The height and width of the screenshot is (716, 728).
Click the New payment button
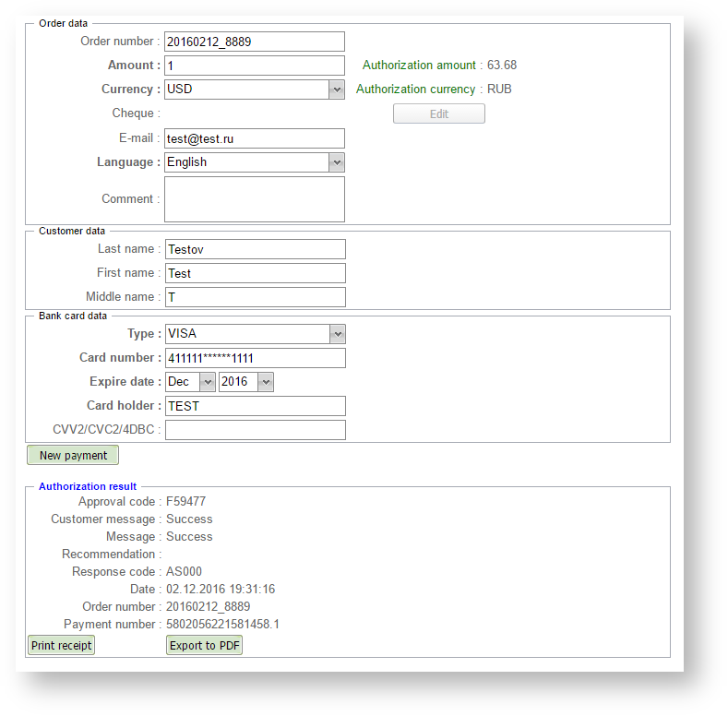coord(73,455)
